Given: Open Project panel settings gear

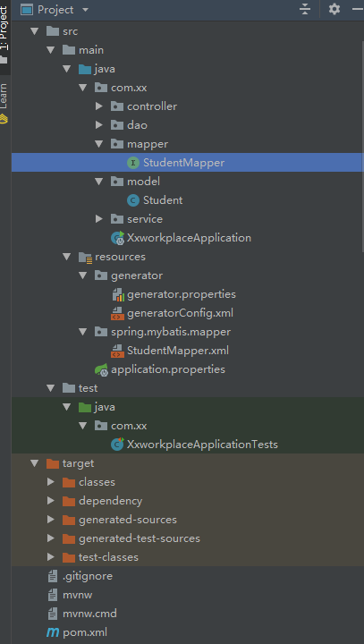Looking at the screenshot, I should click(334, 9).
